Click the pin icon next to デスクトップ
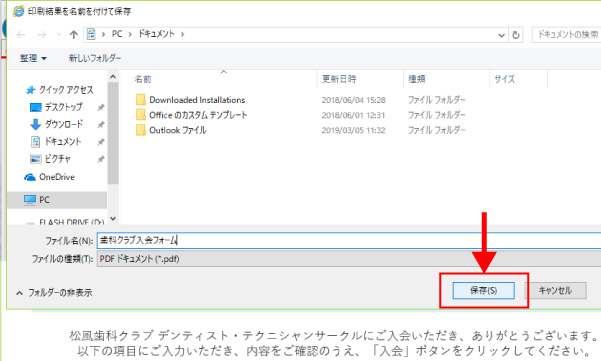 (x=101, y=107)
